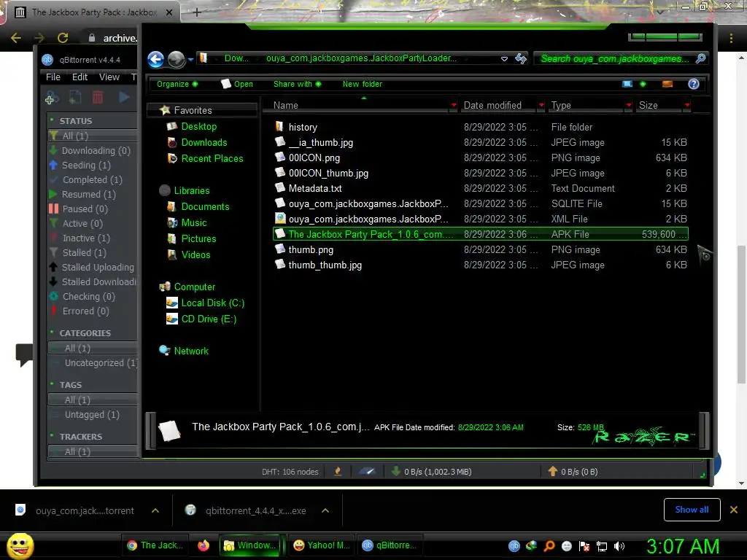This screenshot has width=747, height=560.
Task: Open options for ouya_com.jack torrent download
Action: pos(155,510)
